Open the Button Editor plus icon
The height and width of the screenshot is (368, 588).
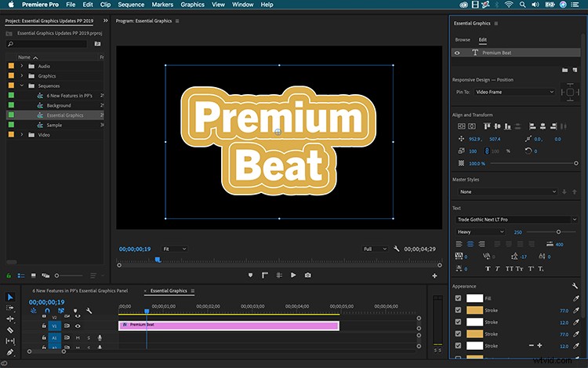[434, 275]
